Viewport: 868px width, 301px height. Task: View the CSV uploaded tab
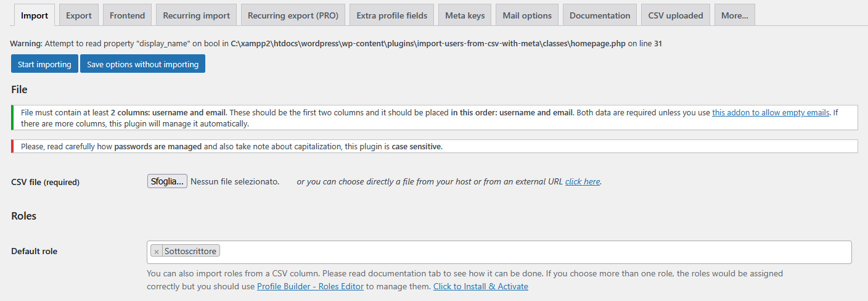pyautogui.click(x=676, y=15)
